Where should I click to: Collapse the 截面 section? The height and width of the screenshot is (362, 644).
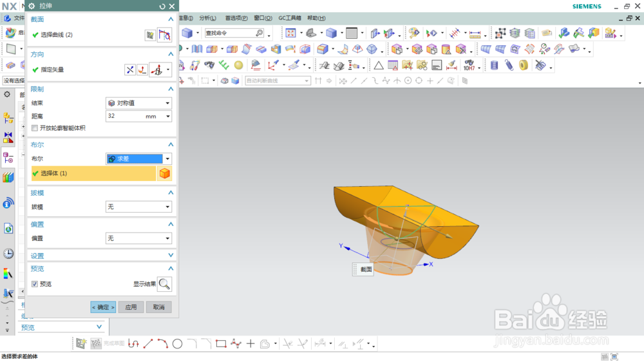click(171, 19)
